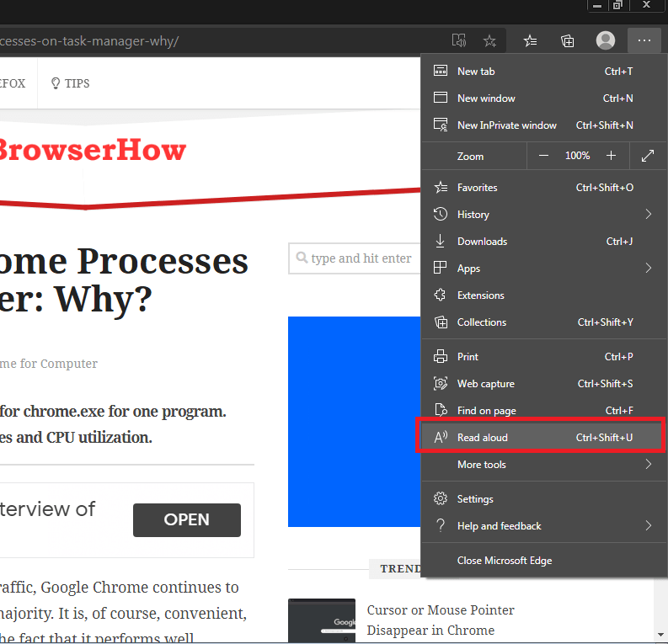Click the URL text in the address bar

[89, 41]
